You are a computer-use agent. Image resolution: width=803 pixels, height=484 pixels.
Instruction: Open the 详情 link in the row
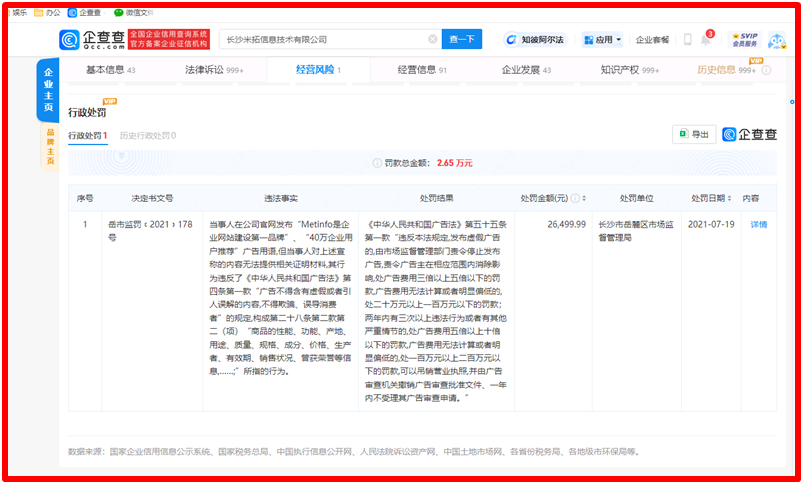[759, 225]
